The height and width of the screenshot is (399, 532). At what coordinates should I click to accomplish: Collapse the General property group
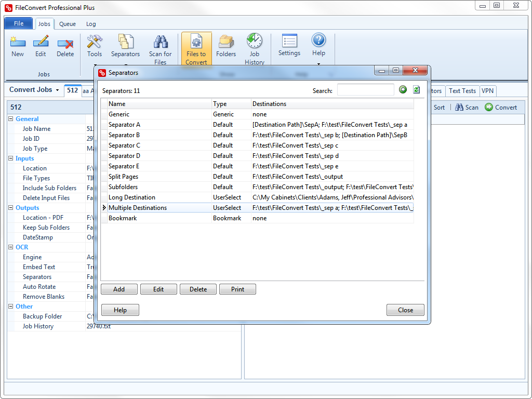tap(10, 119)
